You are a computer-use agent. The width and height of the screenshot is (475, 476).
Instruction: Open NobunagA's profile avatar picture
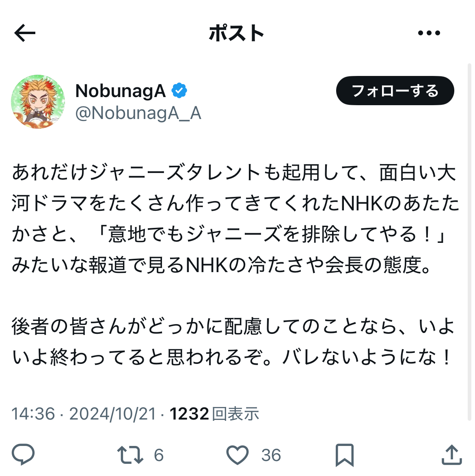[38, 102]
